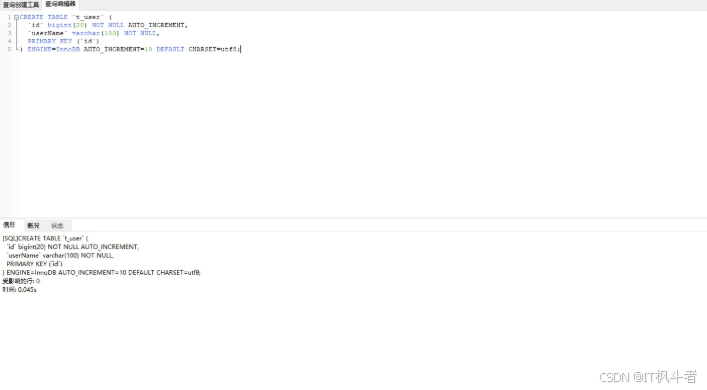Switch to the 查询创建工具 tab

pos(21,5)
